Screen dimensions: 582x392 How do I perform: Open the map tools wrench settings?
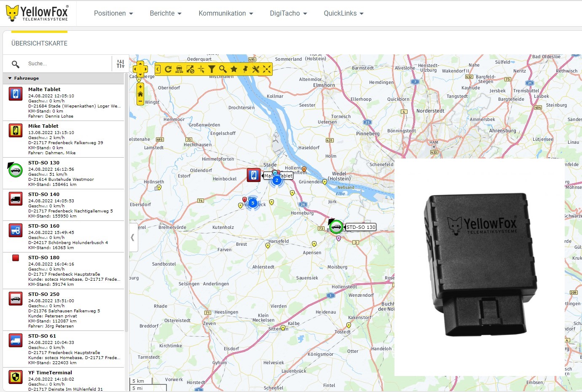(256, 69)
